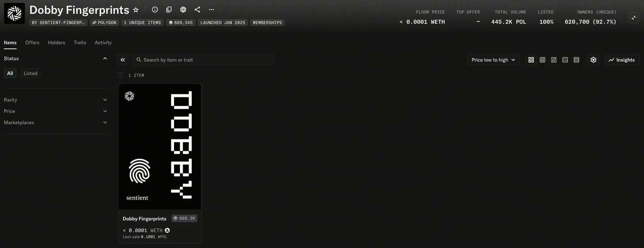Open the Items tab
The image size is (644, 248).
tap(10, 42)
